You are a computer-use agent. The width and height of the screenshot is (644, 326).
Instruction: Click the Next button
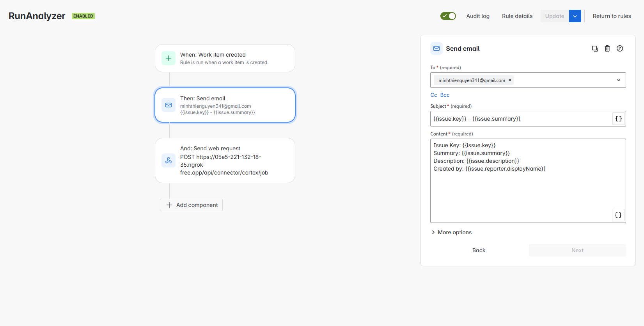(577, 250)
